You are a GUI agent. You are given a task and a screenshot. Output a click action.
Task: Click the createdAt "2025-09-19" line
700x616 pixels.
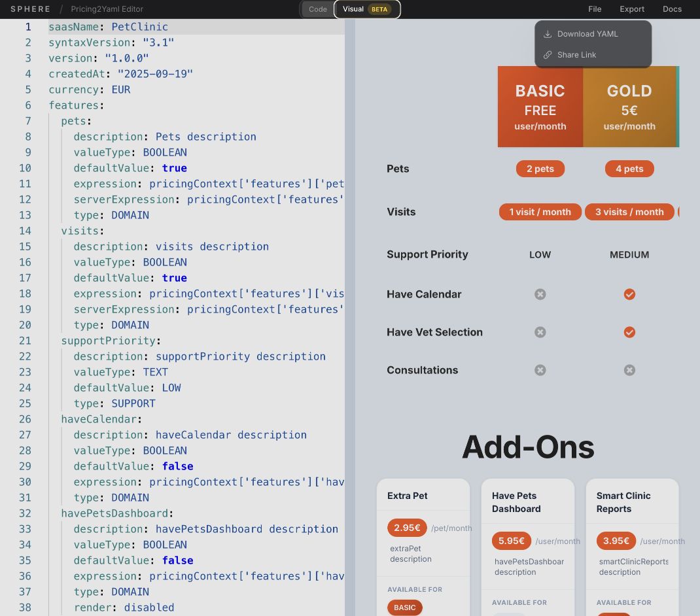(120, 74)
